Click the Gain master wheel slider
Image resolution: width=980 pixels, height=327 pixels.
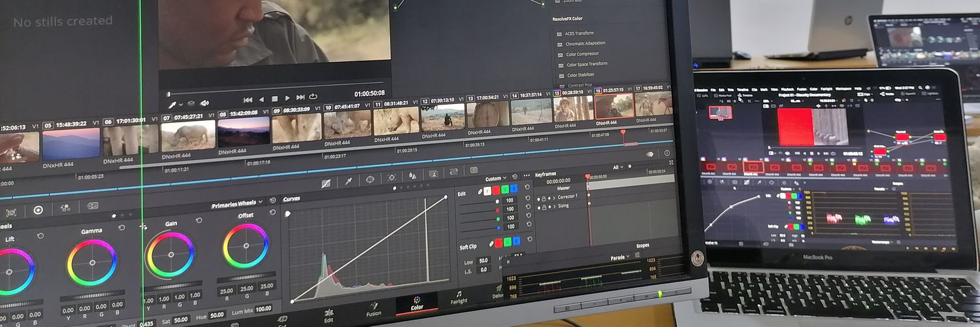pos(171,286)
